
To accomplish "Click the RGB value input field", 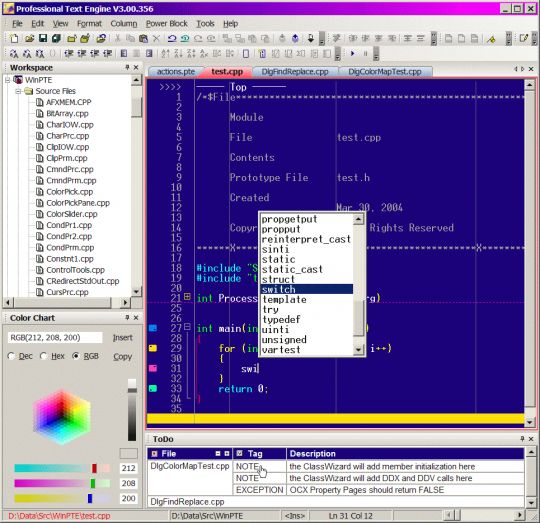I will pos(55,337).
